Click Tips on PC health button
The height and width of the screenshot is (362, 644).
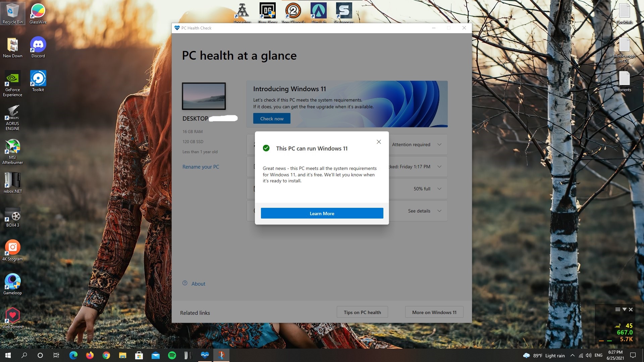point(362,312)
